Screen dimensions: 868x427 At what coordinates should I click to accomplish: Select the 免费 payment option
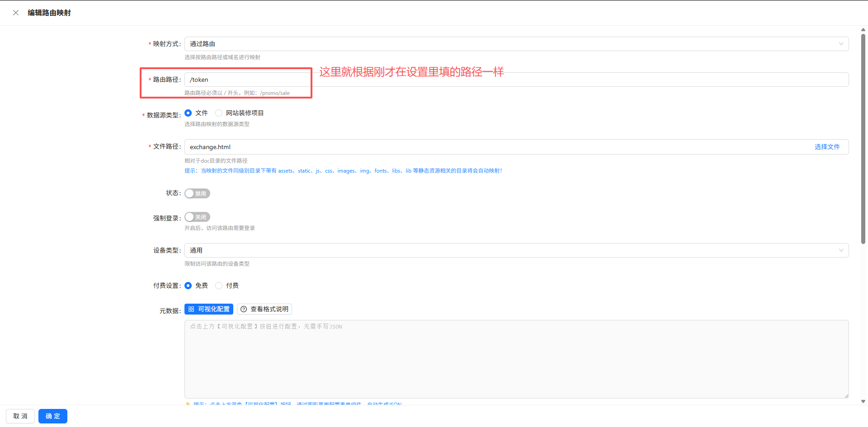pos(189,286)
